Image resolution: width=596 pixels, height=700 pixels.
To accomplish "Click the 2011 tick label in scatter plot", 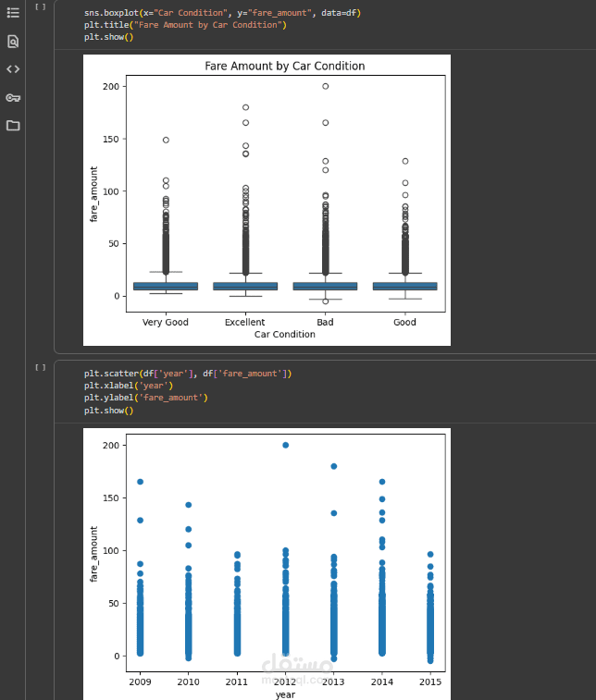I will (237, 682).
